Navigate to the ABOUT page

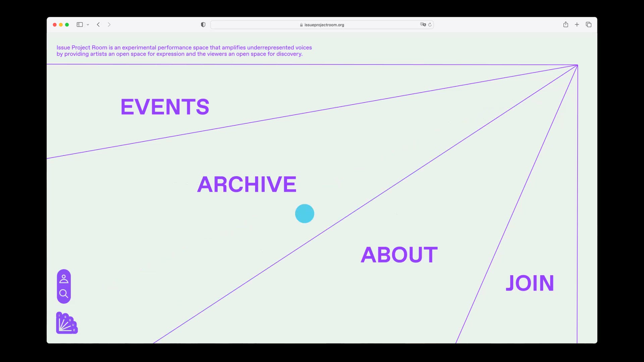pyautogui.click(x=399, y=255)
